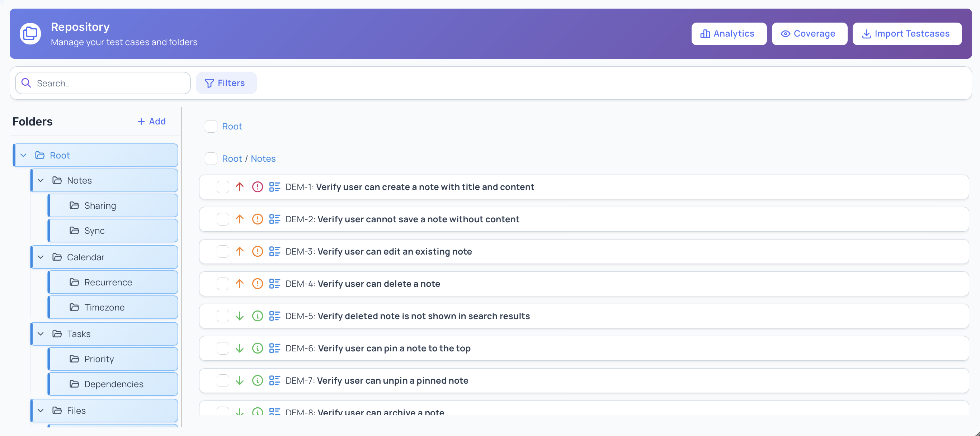Image resolution: width=980 pixels, height=436 pixels.
Task: Click the Coverage eye icon
Action: (786, 33)
